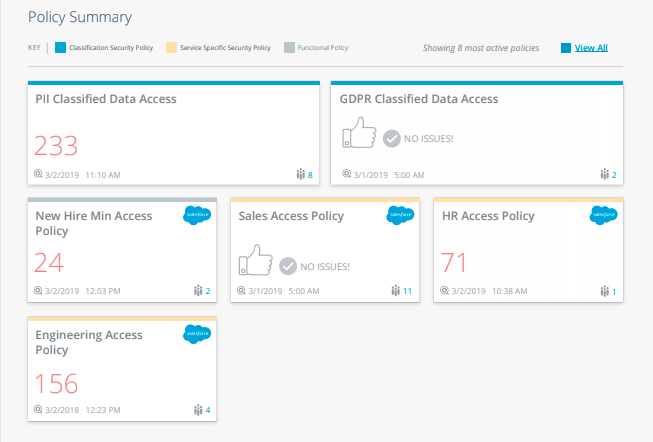Click the Service Specific Security Policy yellow swatch
Viewport: 653px width, 442px height.
pyautogui.click(x=171, y=47)
